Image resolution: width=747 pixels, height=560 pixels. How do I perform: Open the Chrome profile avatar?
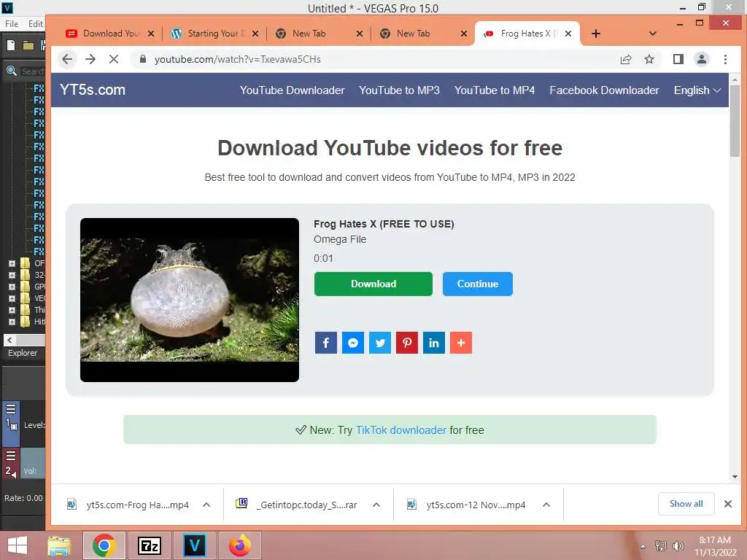pos(701,59)
